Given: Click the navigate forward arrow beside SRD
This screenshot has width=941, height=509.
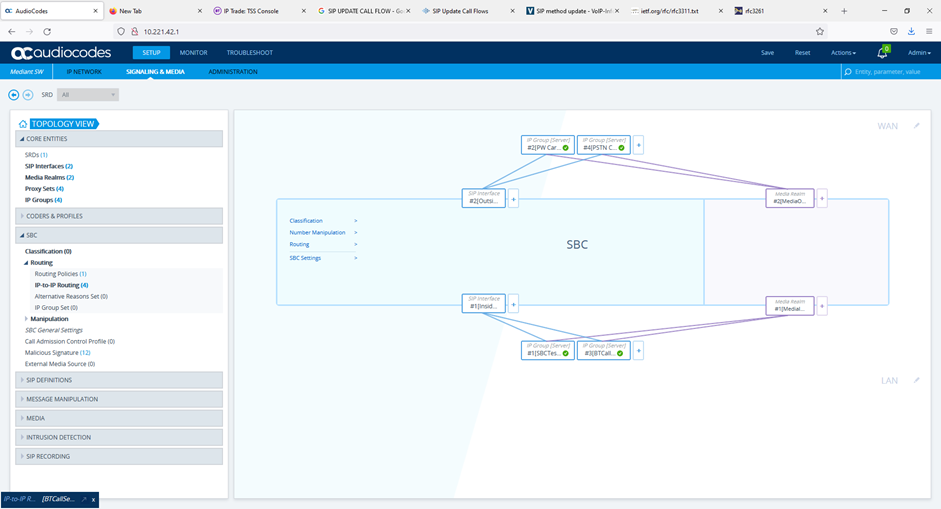Looking at the screenshot, I should (28, 95).
